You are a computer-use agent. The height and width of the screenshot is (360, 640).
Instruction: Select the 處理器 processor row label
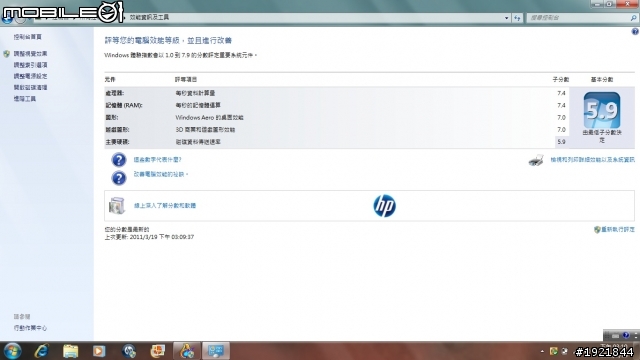tap(114, 93)
